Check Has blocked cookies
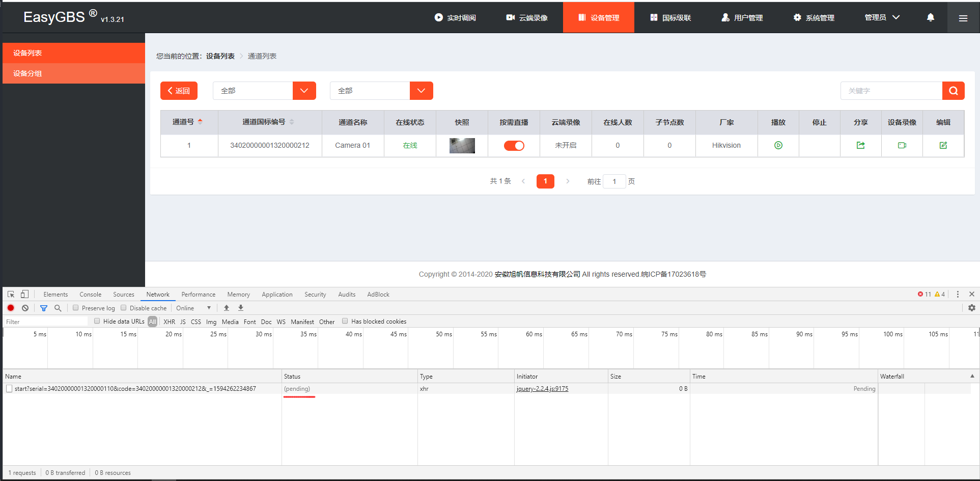Screen dimensions: 980x481 (x=345, y=321)
